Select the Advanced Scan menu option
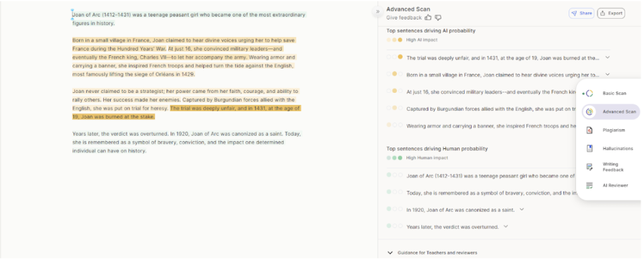644x260 pixels. 619,112
